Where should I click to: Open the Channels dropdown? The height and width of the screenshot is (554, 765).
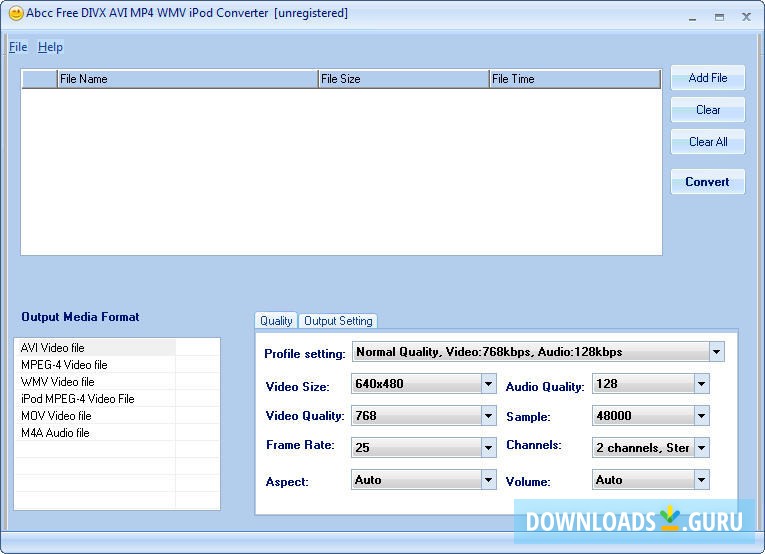702,448
